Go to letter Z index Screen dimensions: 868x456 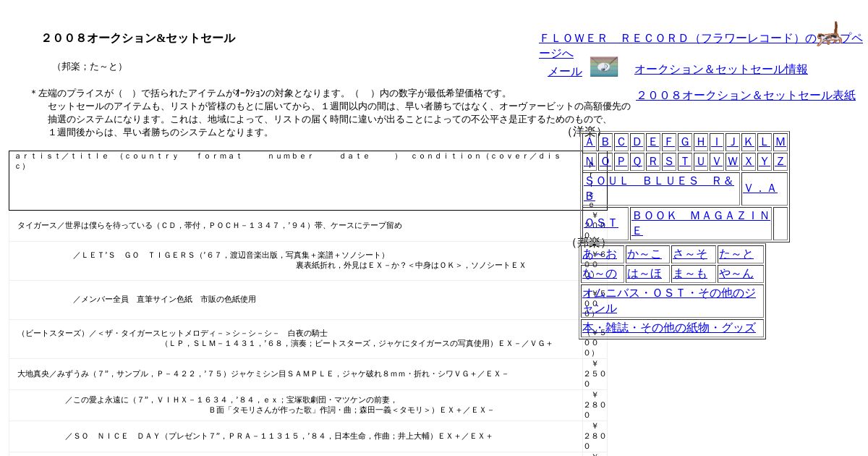click(x=780, y=161)
